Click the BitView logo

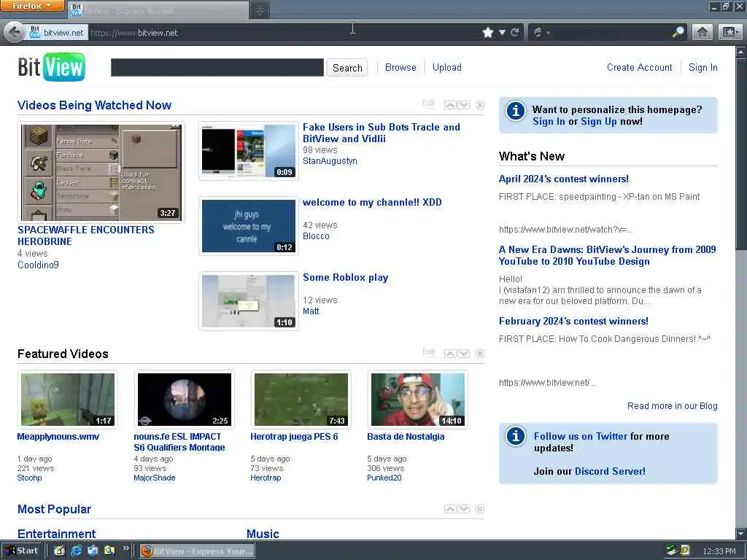click(52, 66)
